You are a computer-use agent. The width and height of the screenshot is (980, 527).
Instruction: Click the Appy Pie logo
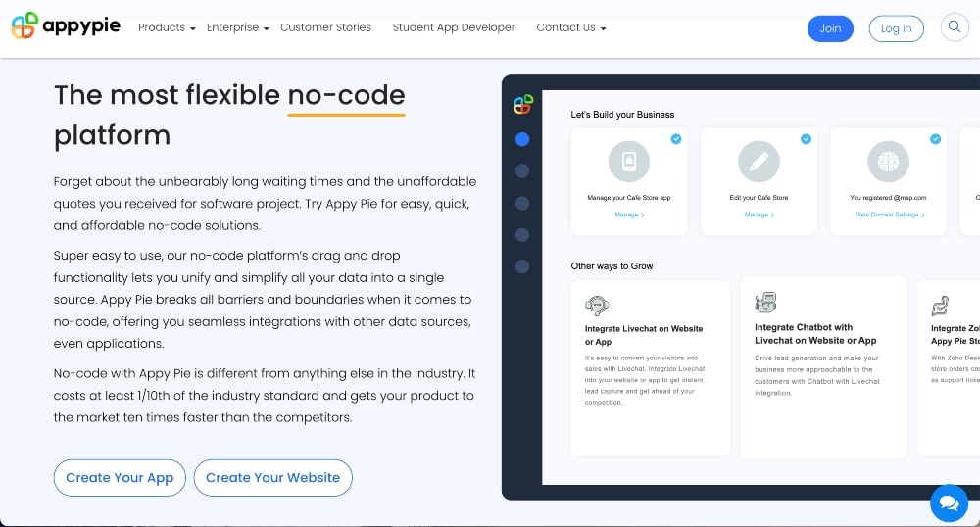(x=66, y=26)
